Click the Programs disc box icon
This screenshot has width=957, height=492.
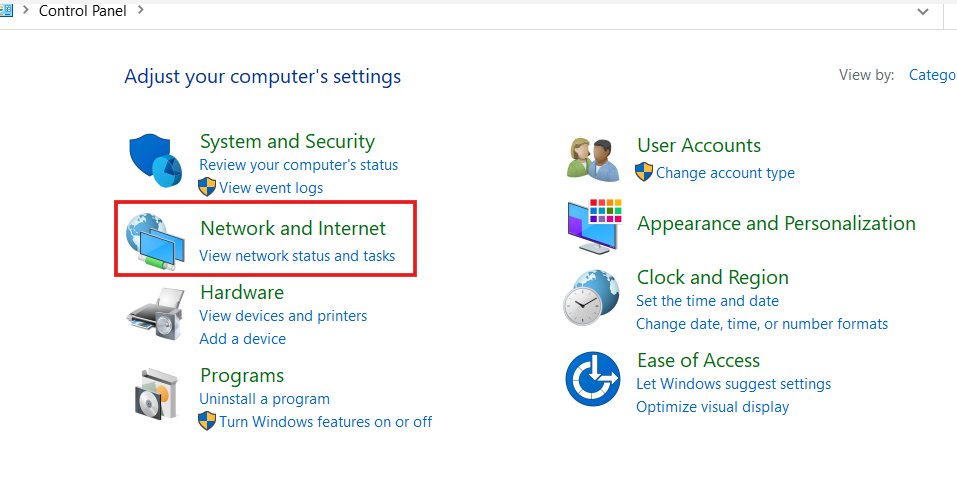point(156,395)
